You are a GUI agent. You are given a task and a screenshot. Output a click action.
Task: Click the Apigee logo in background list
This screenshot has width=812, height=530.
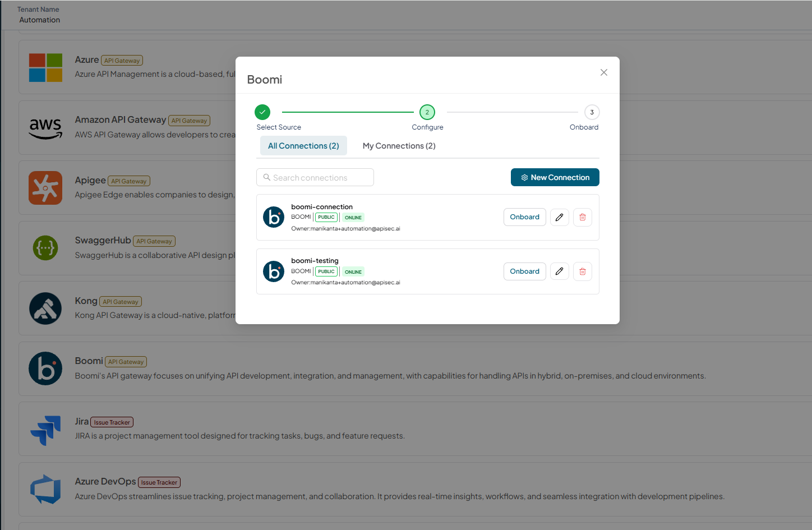click(45, 188)
